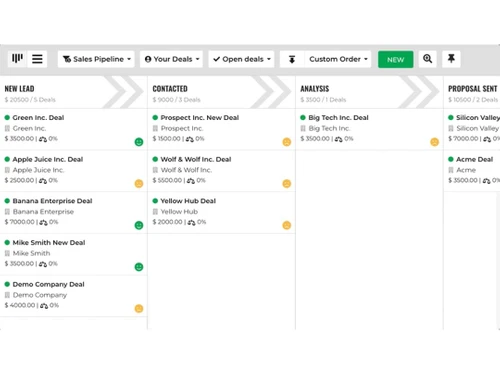Open the Sales Pipeline dropdown
Viewport: 500px width, 375px height.
tap(96, 59)
